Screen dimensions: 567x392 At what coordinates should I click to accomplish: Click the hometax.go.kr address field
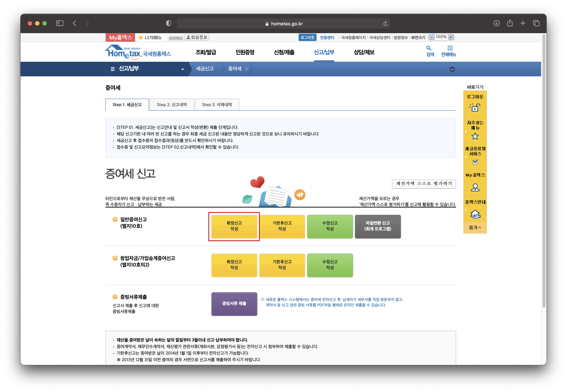[284, 24]
